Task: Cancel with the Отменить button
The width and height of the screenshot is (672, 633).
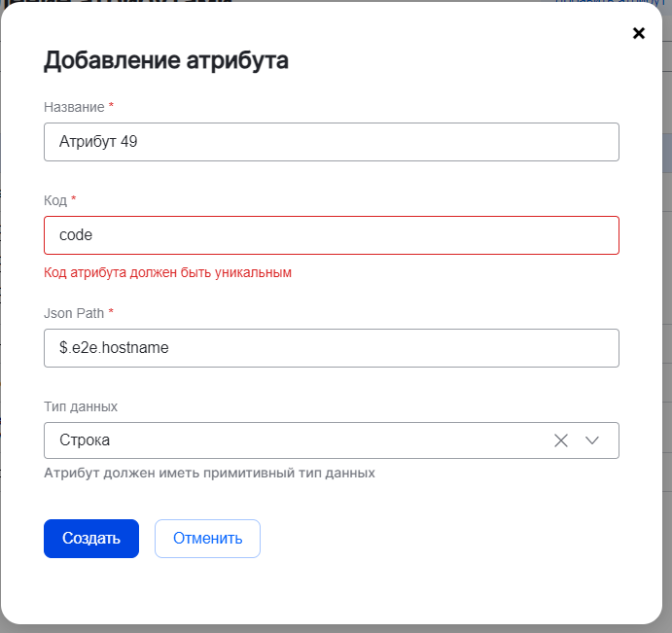Action: (207, 539)
